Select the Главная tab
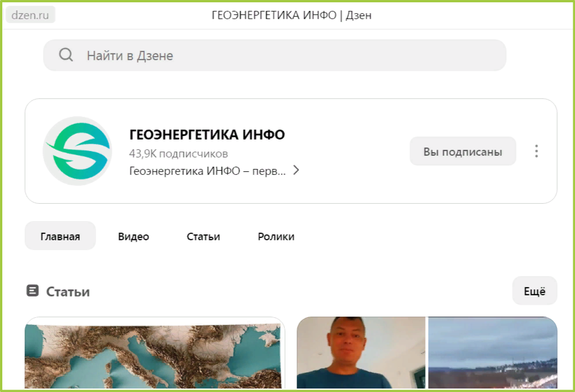The width and height of the screenshot is (575, 392). 60,236
